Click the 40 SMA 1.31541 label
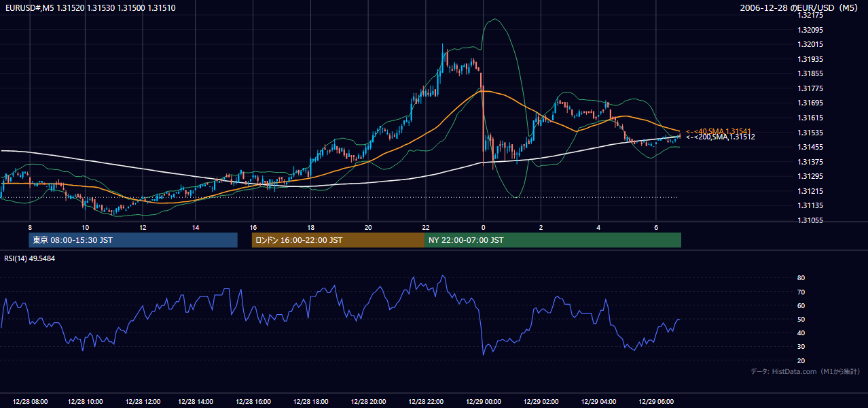This screenshot has width=868, height=408. tap(718, 131)
